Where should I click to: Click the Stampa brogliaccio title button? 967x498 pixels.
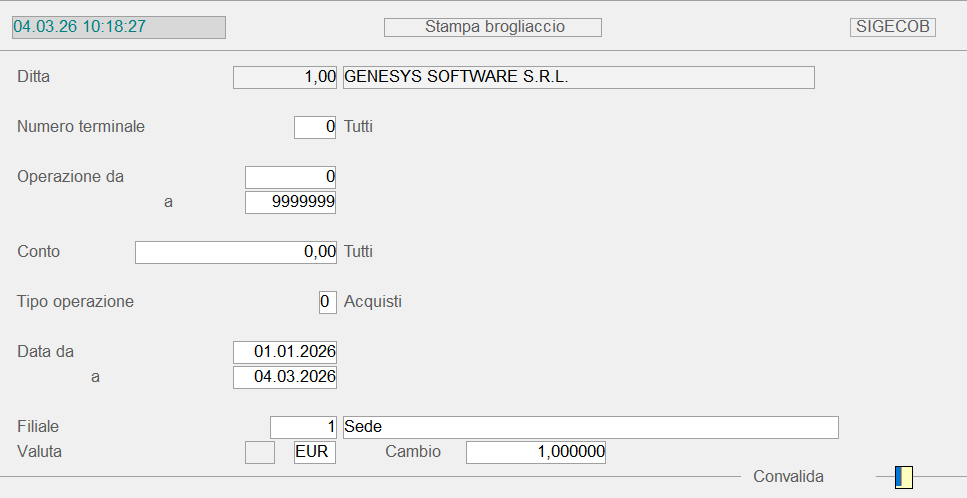492,27
